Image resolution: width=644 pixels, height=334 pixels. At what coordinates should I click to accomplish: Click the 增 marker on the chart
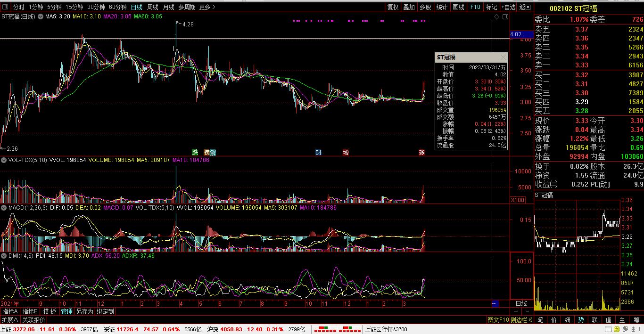[346, 152]
